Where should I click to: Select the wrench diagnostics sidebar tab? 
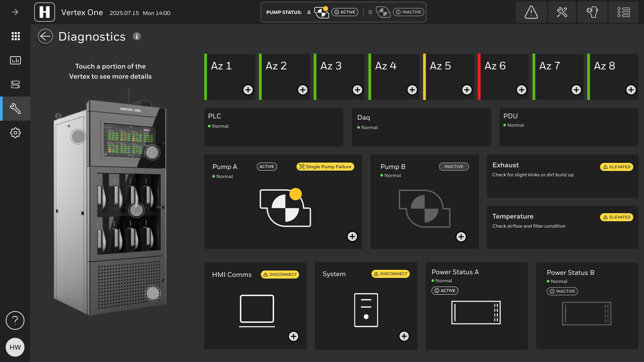coord(15,109)
